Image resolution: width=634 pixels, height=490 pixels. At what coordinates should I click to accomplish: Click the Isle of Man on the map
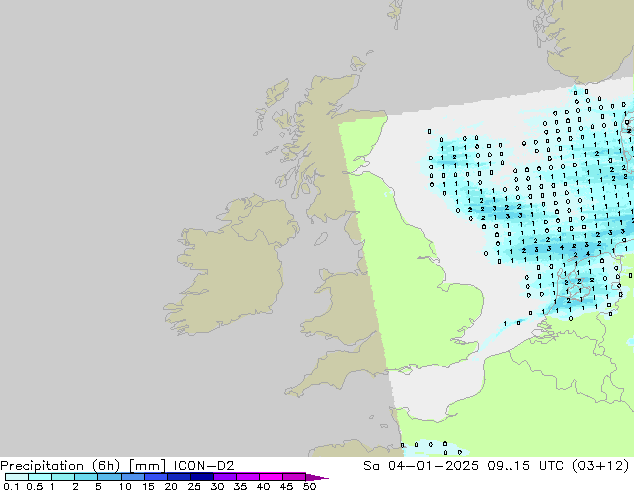click(321, 239)
